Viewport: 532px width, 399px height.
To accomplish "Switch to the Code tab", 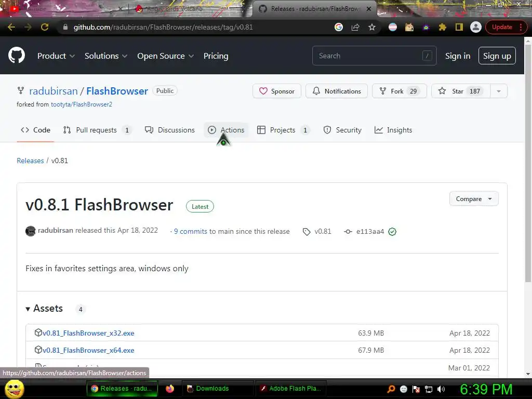I will [x=35, y=130].
